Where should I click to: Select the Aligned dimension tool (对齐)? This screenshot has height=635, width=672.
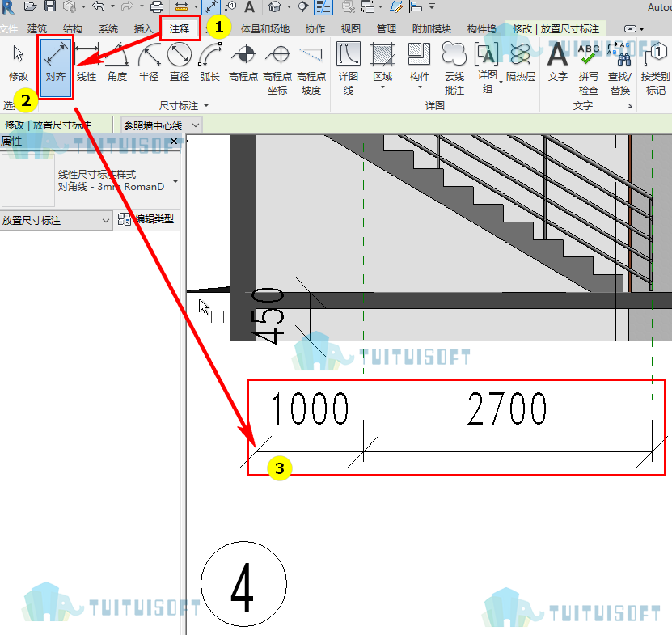pos(56,67)
